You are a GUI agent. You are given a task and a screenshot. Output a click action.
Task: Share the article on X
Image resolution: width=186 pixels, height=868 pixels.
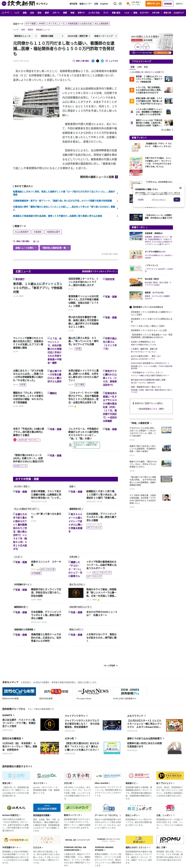tap(97, 61)
